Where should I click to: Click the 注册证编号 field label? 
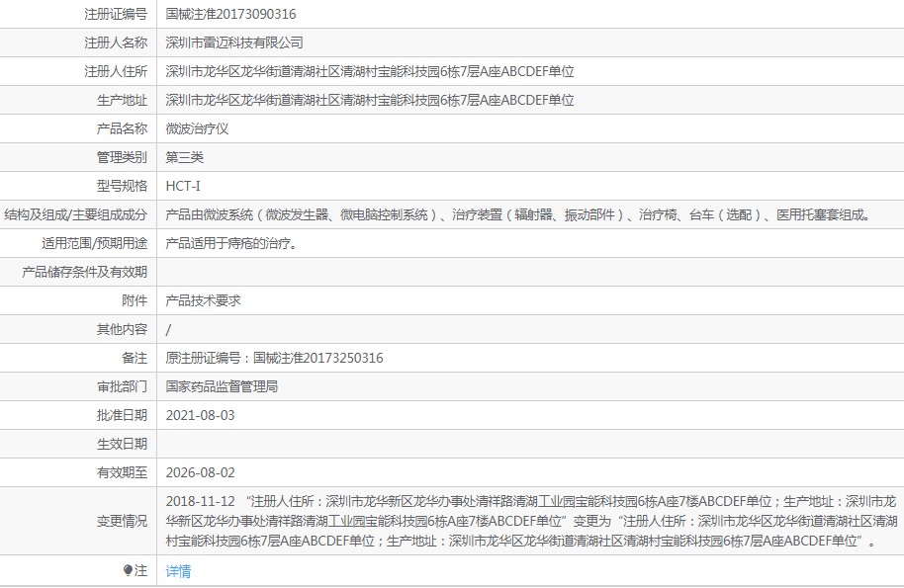coord(116,14)
